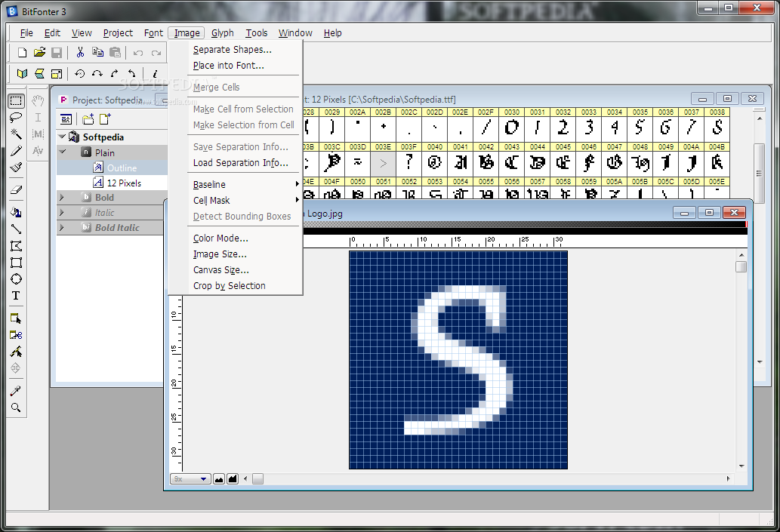Select the Lasso tool

[x=16, y=117]
